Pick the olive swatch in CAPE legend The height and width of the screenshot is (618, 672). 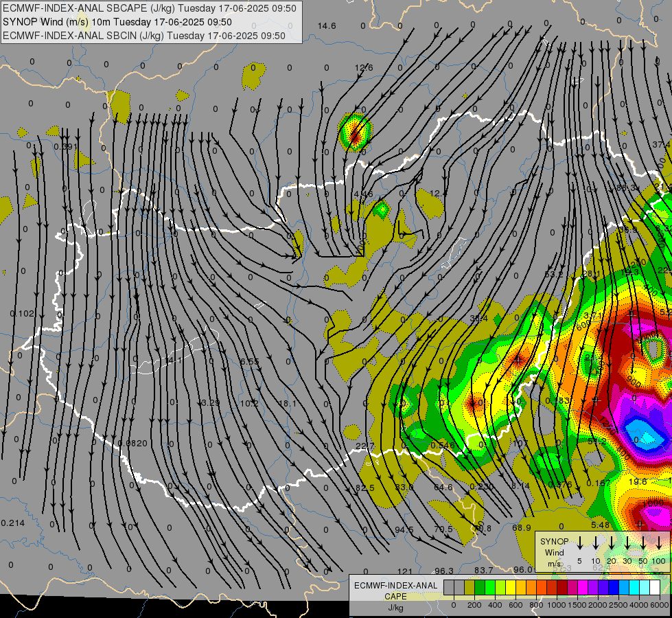470,588
